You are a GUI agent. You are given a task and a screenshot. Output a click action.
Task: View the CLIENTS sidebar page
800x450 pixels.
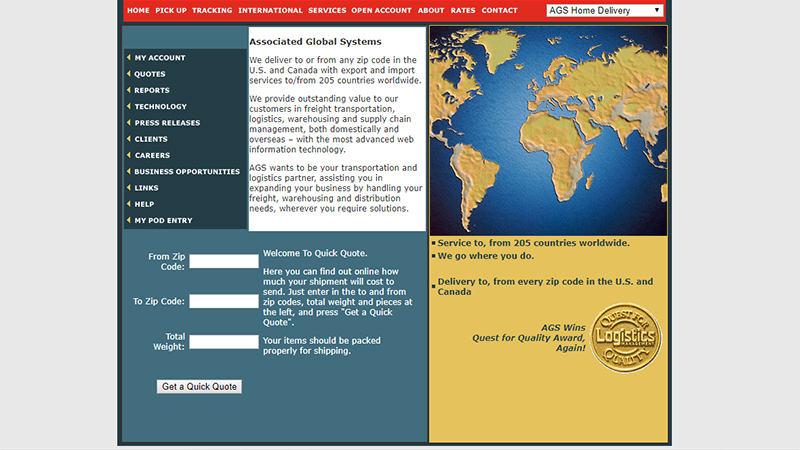pos(151,139)
